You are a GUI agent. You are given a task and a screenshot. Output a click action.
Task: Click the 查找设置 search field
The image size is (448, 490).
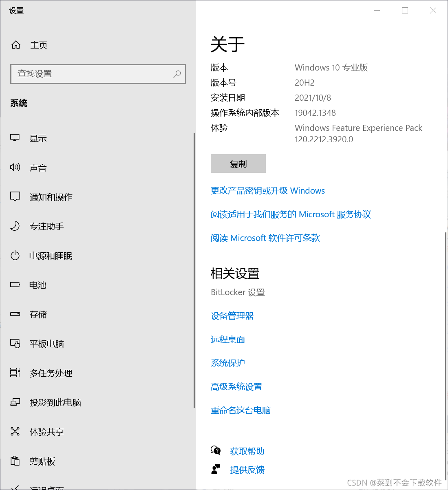point(98,74)
